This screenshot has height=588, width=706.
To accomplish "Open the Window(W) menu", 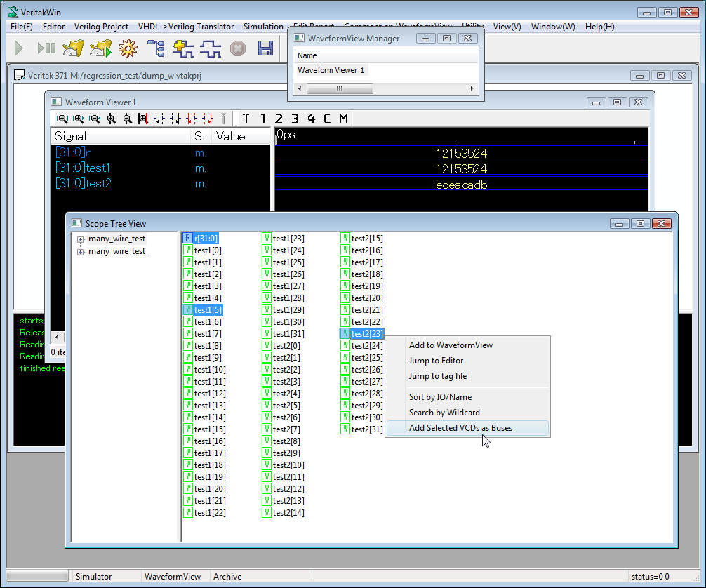I will [x=553, y=27].
